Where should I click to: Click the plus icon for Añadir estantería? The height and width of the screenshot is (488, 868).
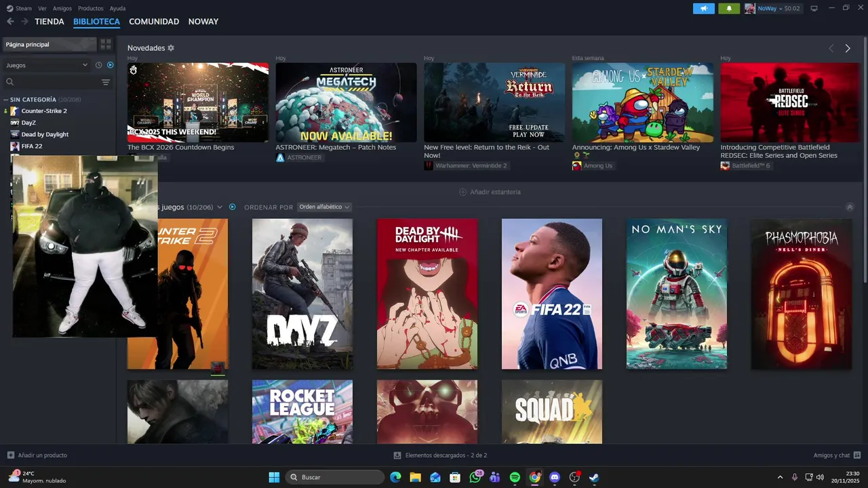463,192
